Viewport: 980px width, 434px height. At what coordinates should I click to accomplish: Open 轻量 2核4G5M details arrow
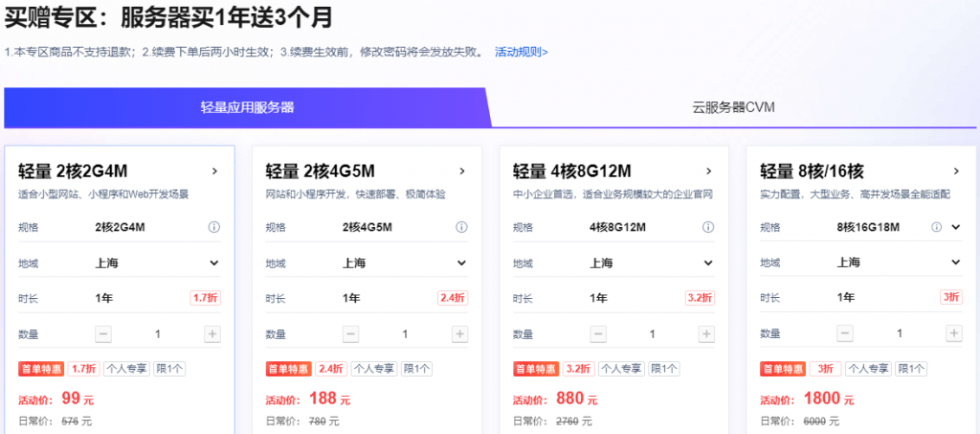461,171
